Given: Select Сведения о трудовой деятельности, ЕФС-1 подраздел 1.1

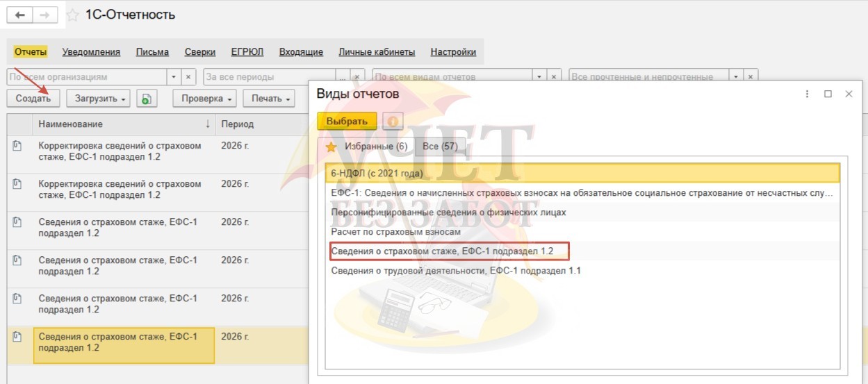Looking at the screenshot, I should [582, 271].
